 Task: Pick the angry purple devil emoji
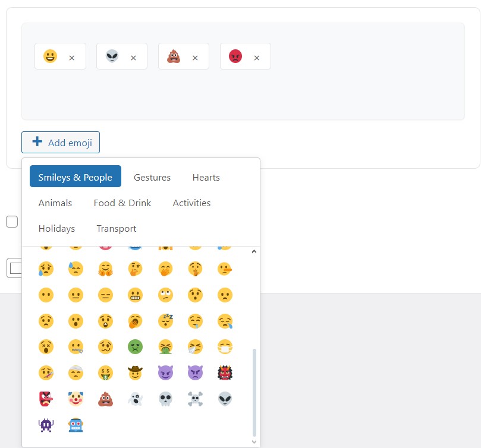pyautogui.click(x=195, y=373)
